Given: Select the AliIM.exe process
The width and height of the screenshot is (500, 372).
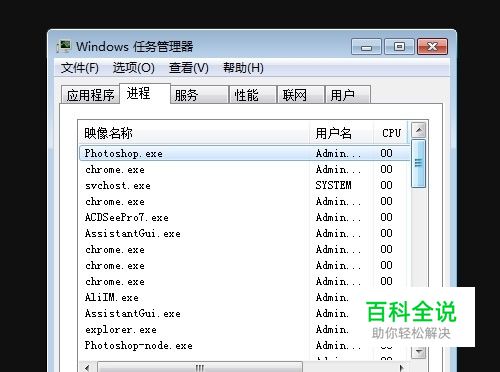Looking at the screenshot, I should (112, 297).
